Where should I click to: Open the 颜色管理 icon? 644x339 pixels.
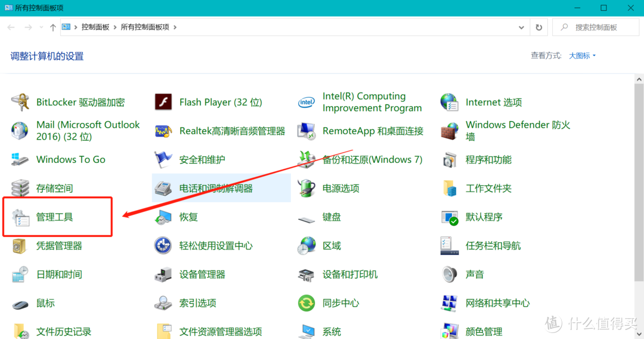click(x=450, y=331)
